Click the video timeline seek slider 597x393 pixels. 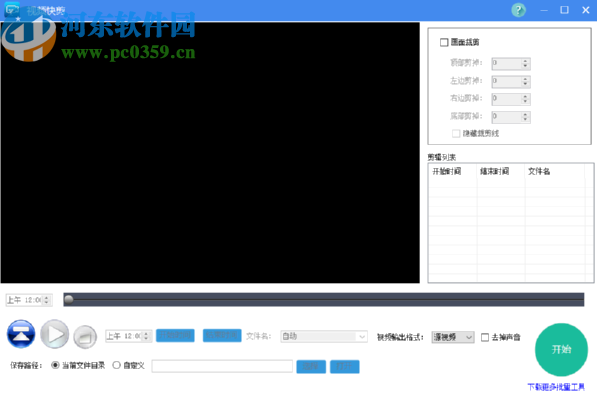[324, 300]
